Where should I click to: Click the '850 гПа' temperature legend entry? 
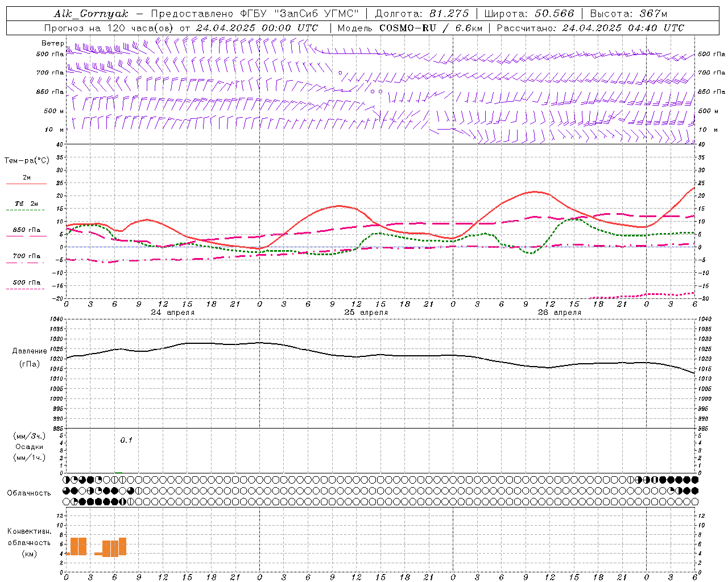27,230
